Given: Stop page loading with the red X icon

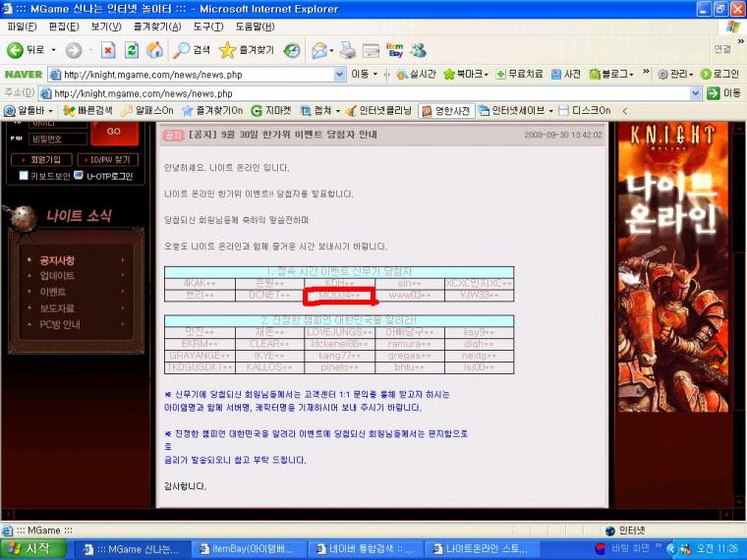Looking at the screenshot, I should tap(108, 50).
